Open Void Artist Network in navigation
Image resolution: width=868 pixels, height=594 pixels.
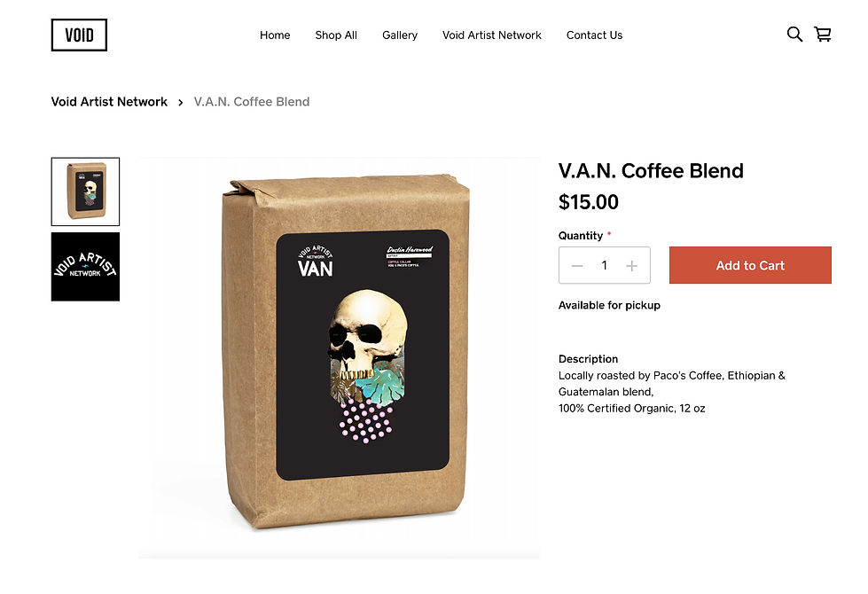(x=491, y=35)
